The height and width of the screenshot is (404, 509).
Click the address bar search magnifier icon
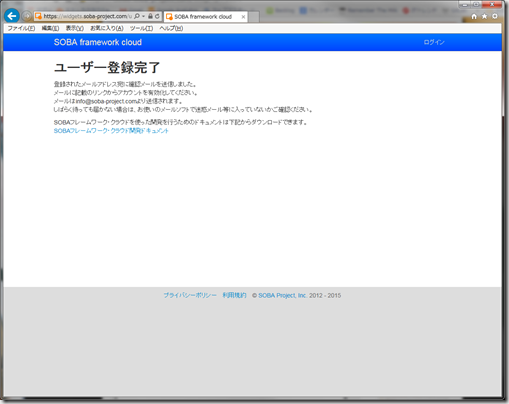[x=137, y=16]
